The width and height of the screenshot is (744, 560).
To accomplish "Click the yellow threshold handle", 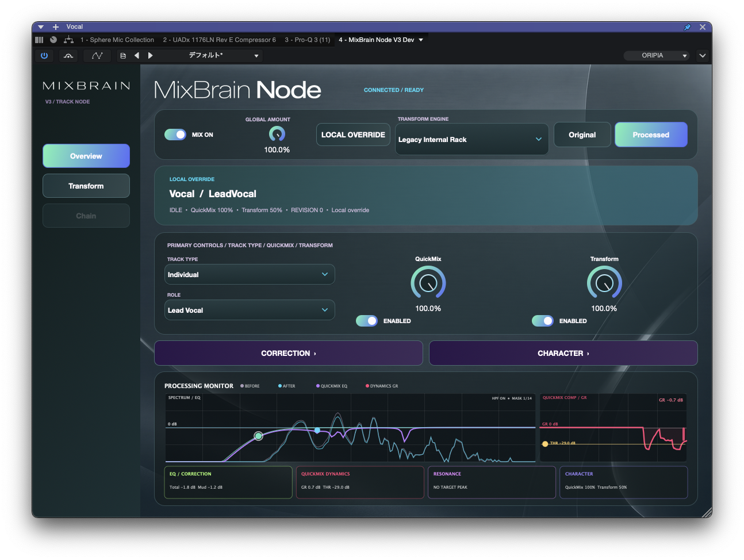I will coord(545,444).
